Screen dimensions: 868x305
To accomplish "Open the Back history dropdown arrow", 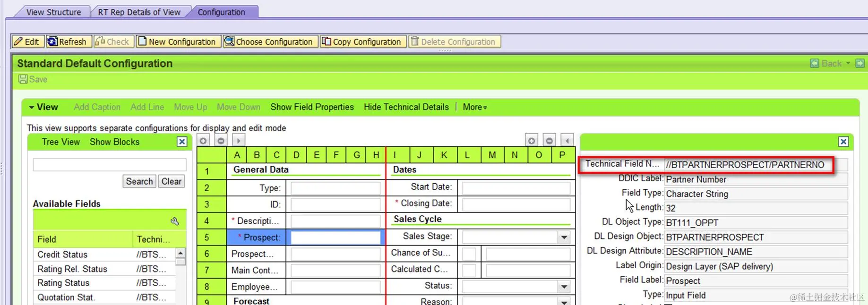I will pos(848,63).
